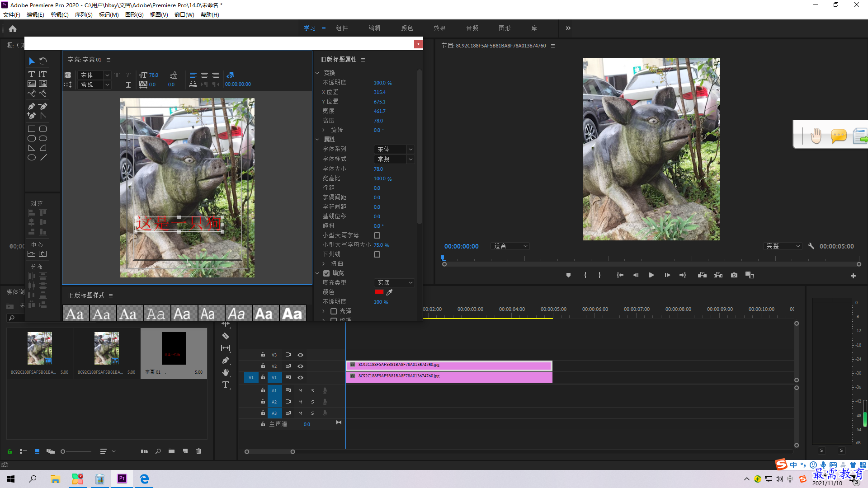868x488 pixels.
Task: Select the Line tool in titler
Action: [x=43, y=158]
